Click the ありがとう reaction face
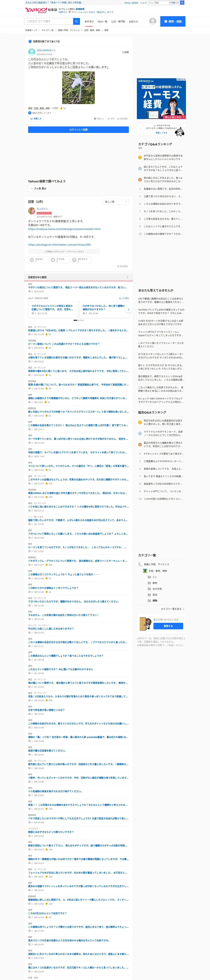This screenshot has width=210, height=980. [74, 260]
